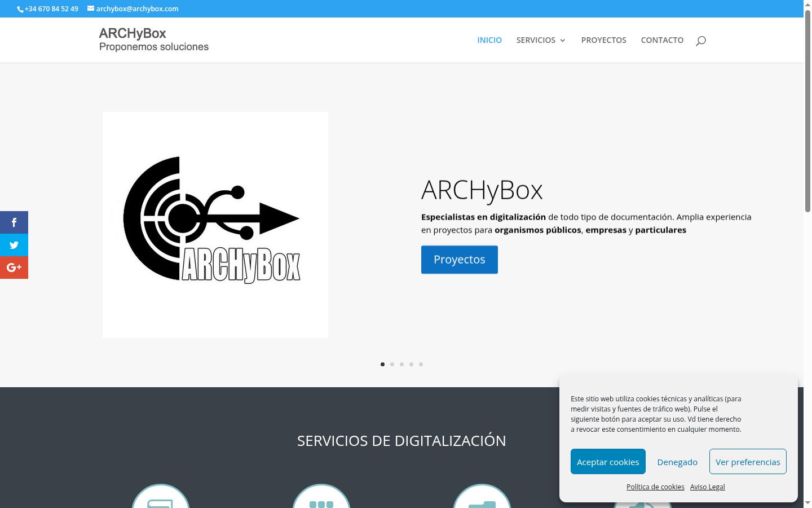Click the large ARCHyBox slide image
This screenshot has height=508, width=812.
coord(215,225)
